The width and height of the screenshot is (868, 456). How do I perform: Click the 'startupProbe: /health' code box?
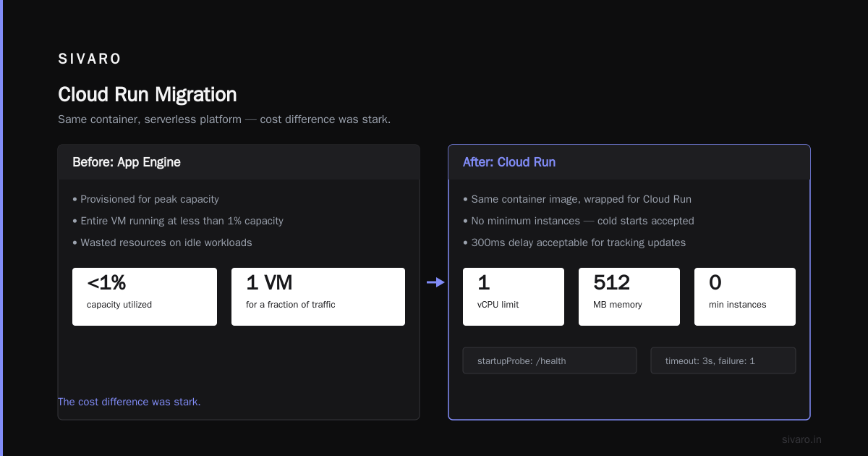550,360
